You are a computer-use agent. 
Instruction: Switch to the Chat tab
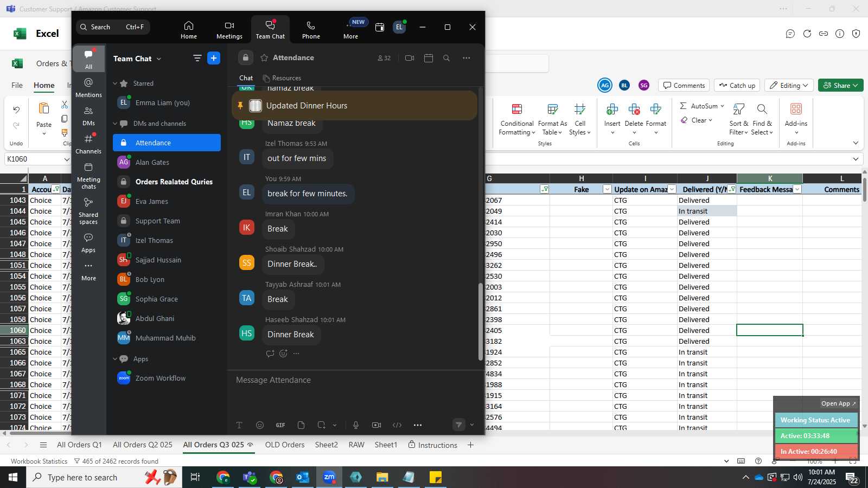246,78
